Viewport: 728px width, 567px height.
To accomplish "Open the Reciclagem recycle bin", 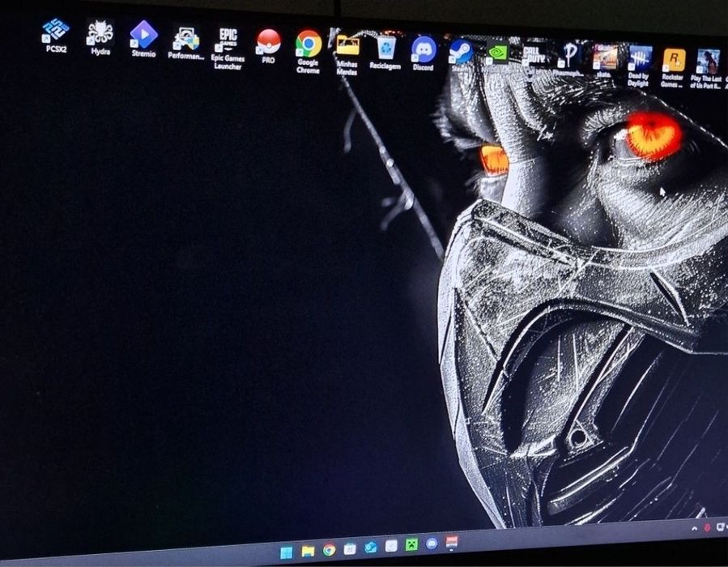I will click(385, 53).
